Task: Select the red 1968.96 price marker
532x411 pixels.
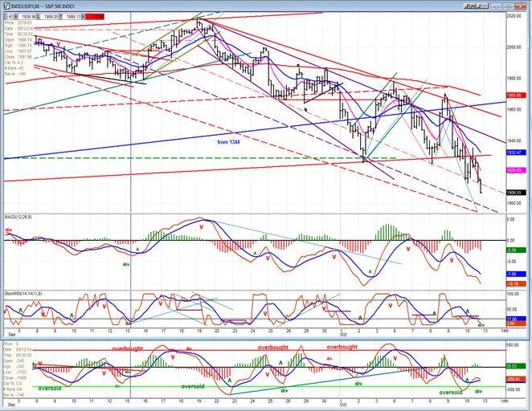Action: 516,96
